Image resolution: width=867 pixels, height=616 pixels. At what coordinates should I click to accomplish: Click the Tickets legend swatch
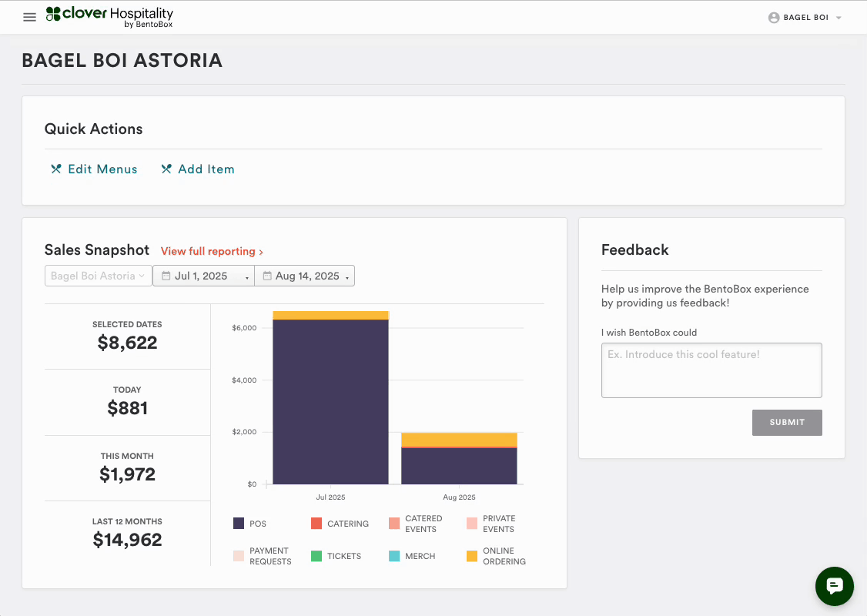coord(316,556)
